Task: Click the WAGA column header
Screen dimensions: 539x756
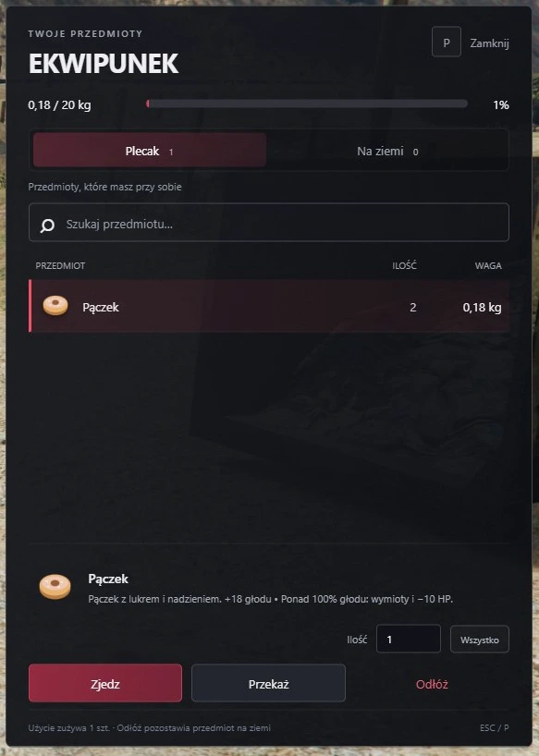Action: tap(488, 265)
